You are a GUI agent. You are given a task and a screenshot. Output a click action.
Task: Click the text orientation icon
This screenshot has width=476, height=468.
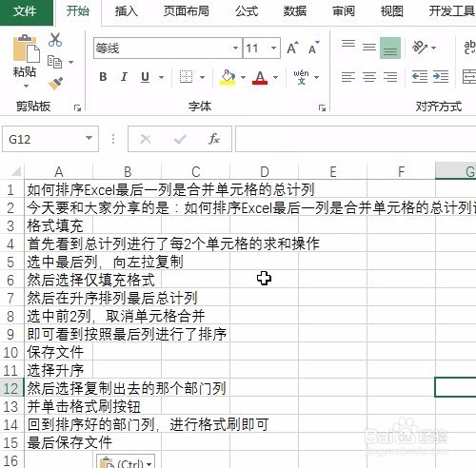click(420, 48)
